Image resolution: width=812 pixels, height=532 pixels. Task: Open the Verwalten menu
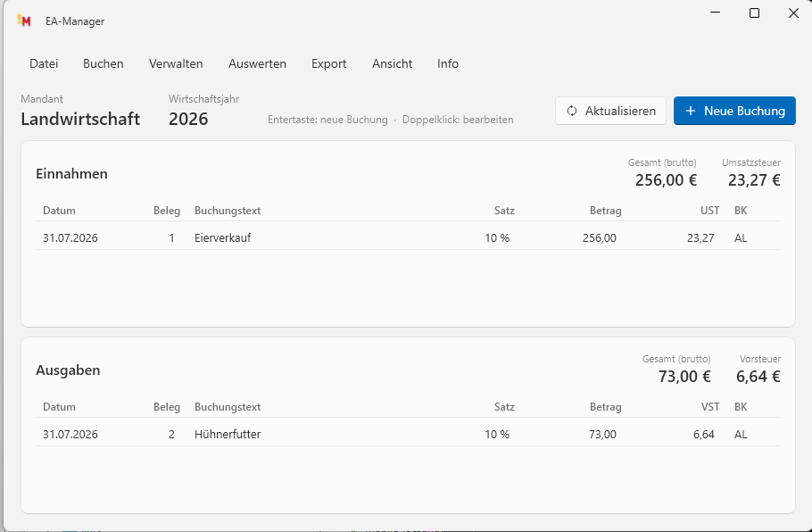176,63
